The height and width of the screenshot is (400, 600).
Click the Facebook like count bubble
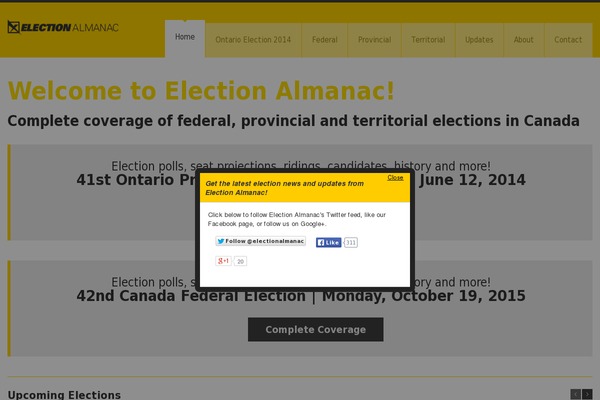[x=351, y=242]
